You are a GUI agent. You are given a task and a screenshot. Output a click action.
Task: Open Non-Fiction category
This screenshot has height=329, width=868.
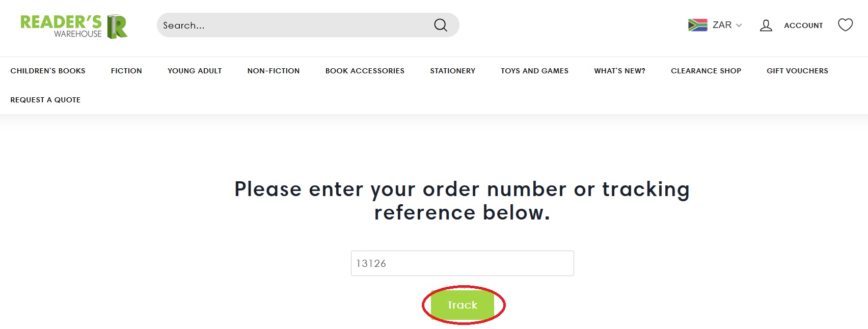click(x=274, y=71)
